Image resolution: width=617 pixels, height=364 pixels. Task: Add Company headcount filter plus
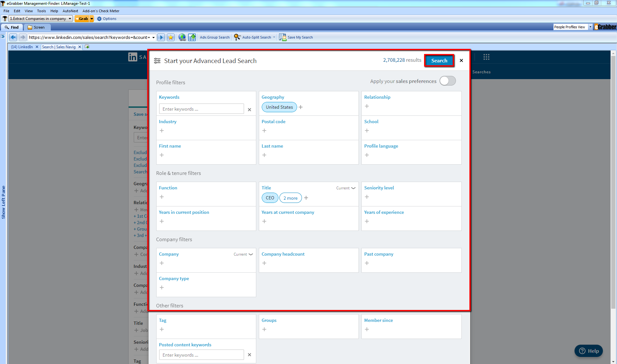pyautogui.click(x=264, y=263)
